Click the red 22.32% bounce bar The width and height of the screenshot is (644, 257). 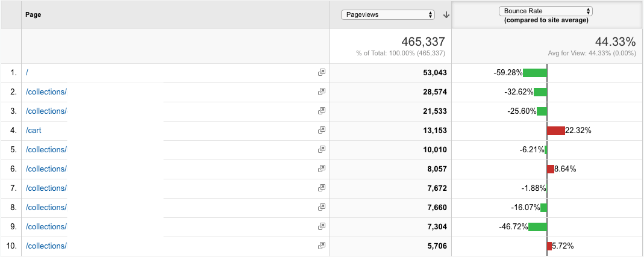tap(556, 131)
